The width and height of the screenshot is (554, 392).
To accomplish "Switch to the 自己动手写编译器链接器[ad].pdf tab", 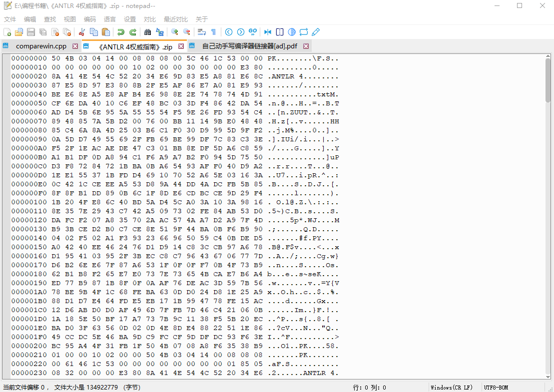I will pos(249,46).
